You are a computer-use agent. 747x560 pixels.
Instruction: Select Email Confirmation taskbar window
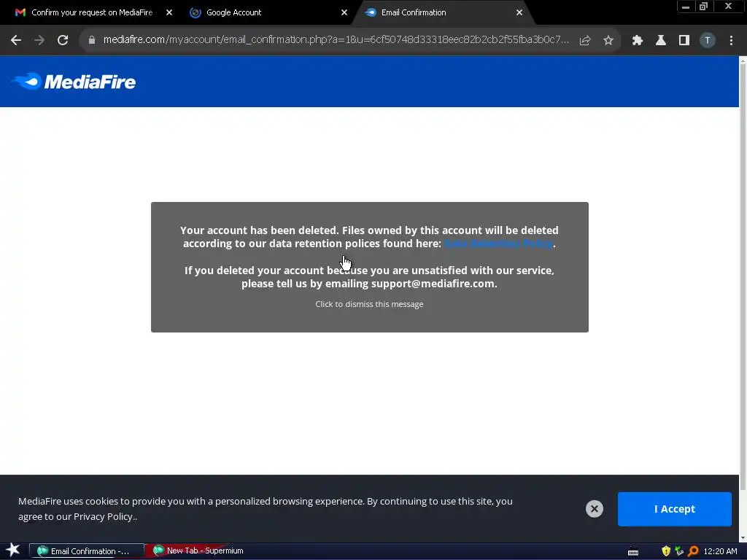pyautogui.click(x=86, y=551)
